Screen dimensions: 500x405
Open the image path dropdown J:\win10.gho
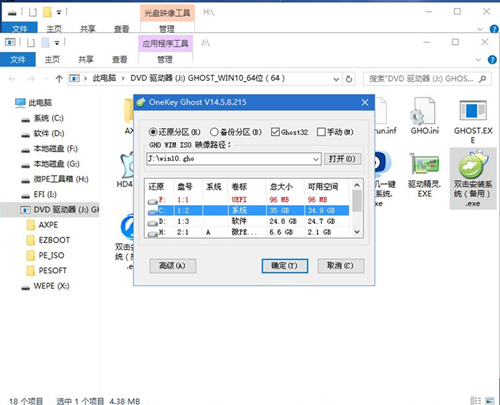(316, 159)
